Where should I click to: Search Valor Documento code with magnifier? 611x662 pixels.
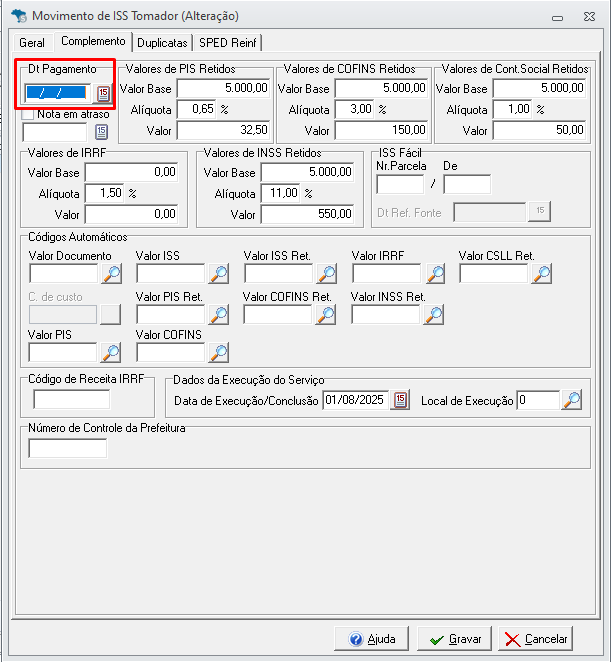[111, 274]
